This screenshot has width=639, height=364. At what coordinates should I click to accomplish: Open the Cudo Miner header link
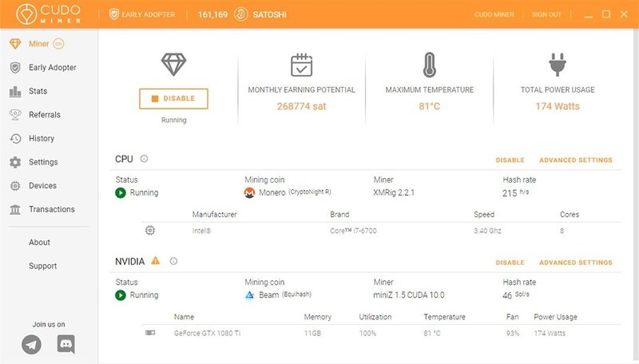click(x=494, y=14)
